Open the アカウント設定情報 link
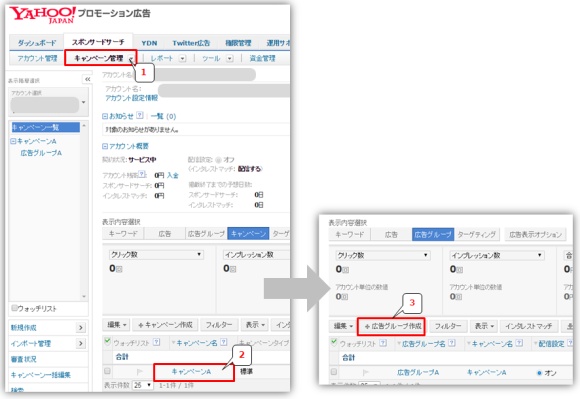The image size is (580, 399). 131,98
